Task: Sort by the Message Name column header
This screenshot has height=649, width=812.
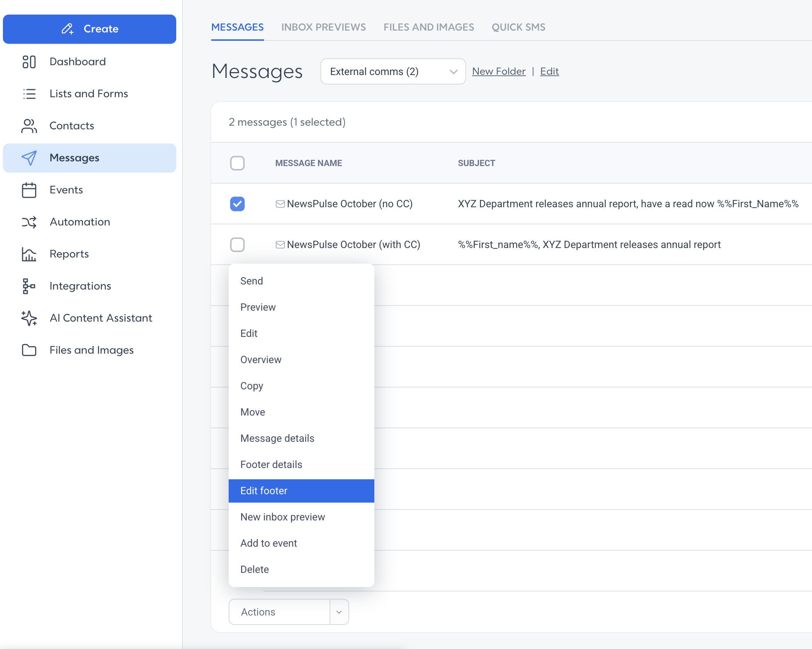Action: (308, 163)
